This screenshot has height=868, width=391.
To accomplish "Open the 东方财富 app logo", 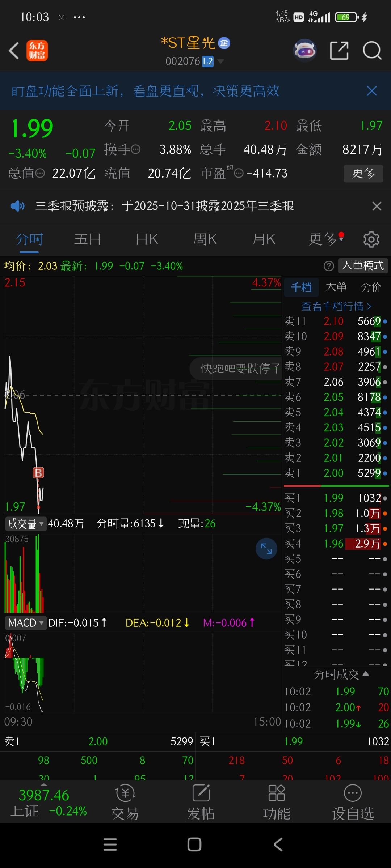I will click(x=37, y=51).
